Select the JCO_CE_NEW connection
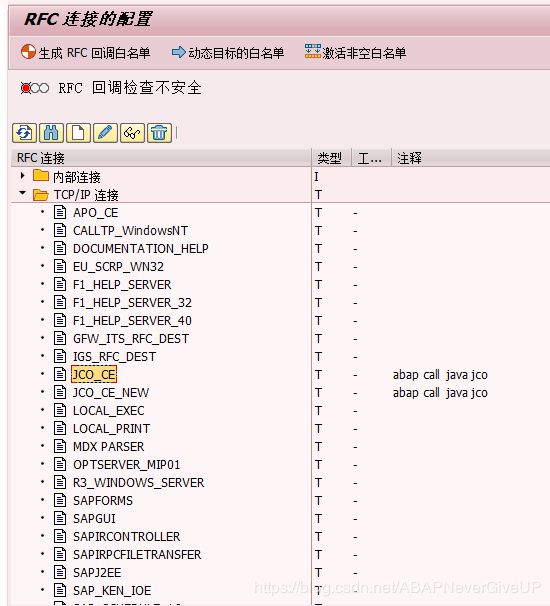 point(111,393)
